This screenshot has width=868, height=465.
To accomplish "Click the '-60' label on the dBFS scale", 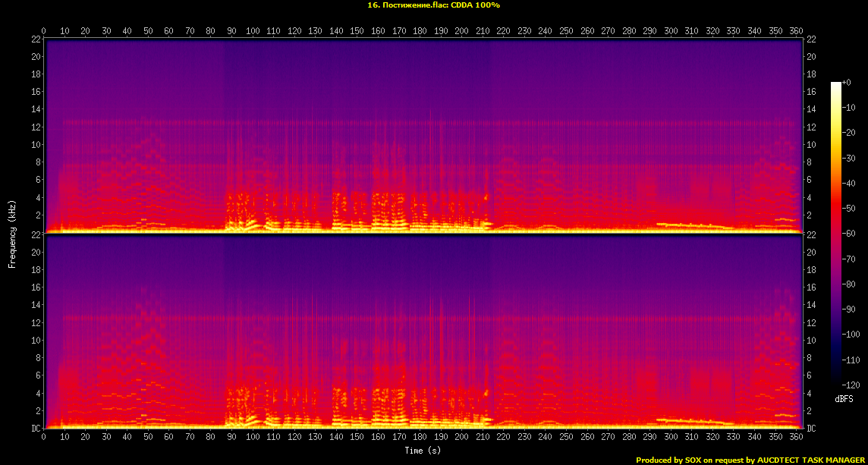I will pos(851,234).
